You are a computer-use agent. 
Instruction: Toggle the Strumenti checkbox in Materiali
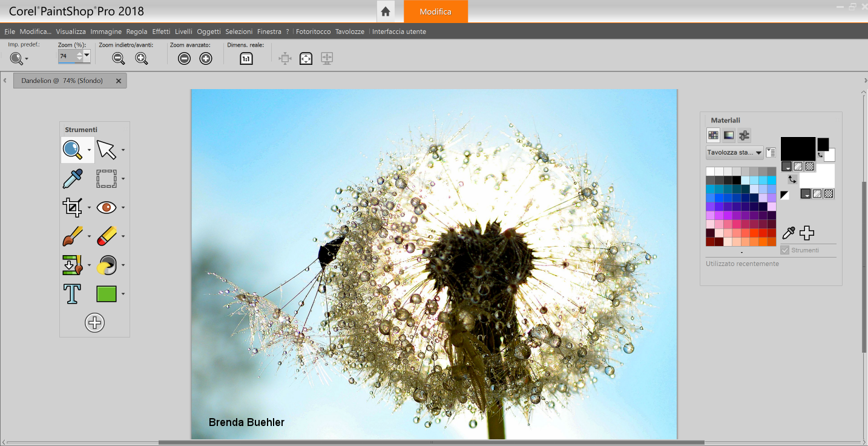pyautogui.click(x=785, y=250)
